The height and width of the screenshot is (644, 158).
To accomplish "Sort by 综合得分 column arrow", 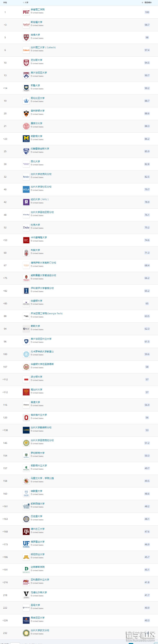I will coord(142,2).
